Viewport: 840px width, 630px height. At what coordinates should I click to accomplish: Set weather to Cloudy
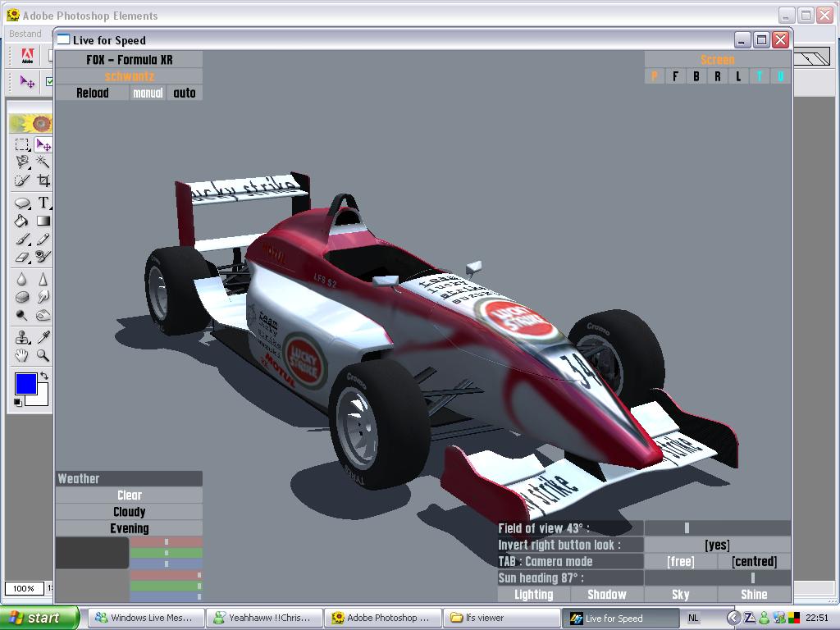click(x=129, y=512)
